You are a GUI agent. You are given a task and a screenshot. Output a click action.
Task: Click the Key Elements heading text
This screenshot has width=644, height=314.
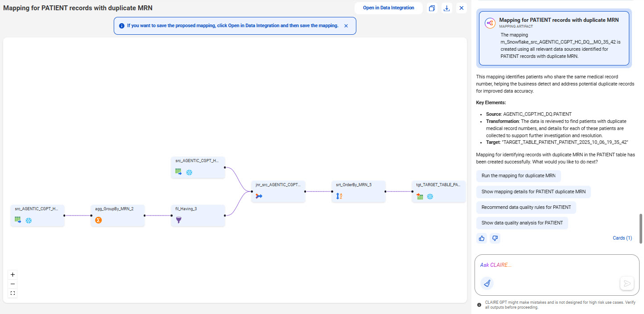[x=491, y=102]
